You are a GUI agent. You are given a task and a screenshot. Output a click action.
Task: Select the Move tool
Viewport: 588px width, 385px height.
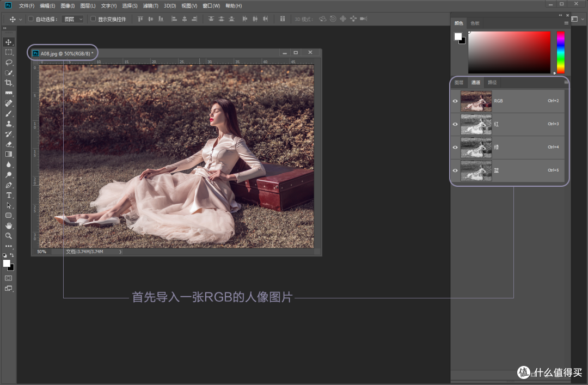click(8, 41)
